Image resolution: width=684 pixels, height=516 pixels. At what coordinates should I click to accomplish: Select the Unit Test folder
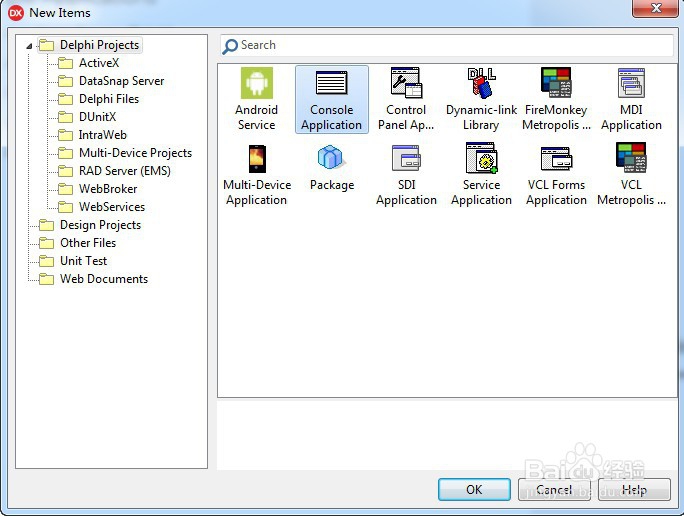pos(73,260)
